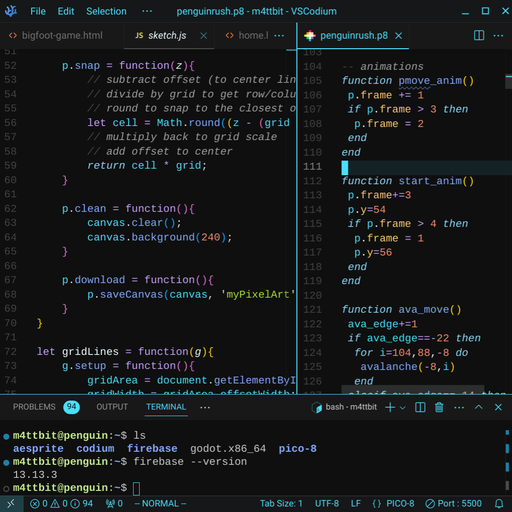Viewport: 512px width, 512px height.
Task: Click the braces icon beside PICO-8
Action: pyautogui.click(x=377, y=503)
